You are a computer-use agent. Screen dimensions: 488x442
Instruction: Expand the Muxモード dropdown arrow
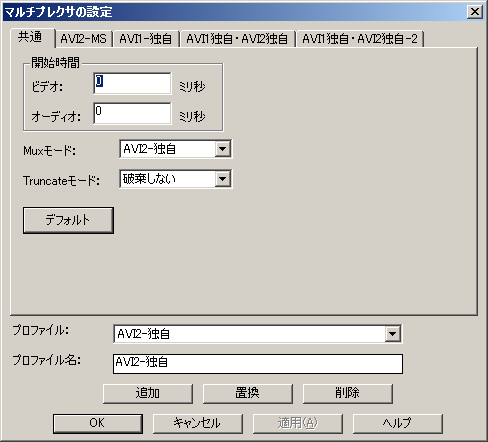(x=222, y=149)
